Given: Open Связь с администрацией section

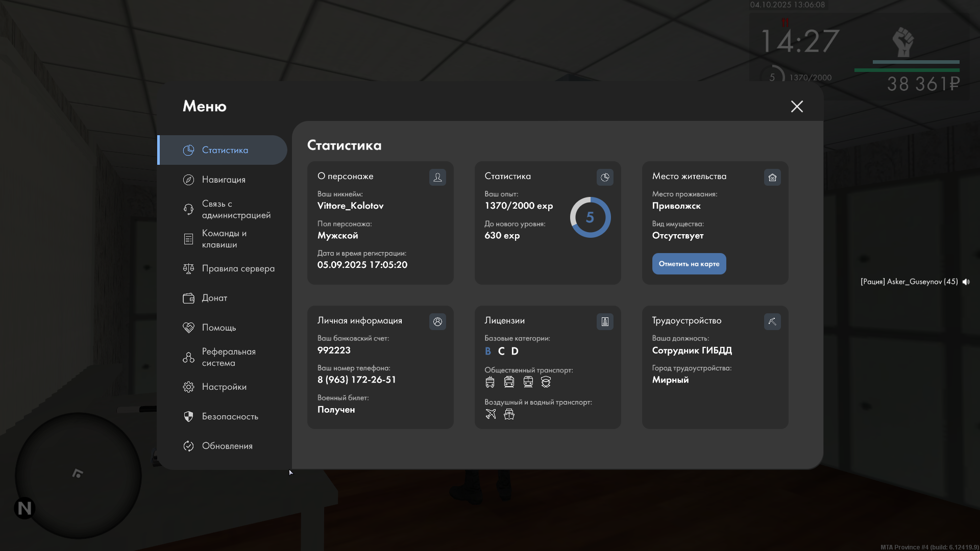Looking at the screenshot, I should click(x=236, y=209).
